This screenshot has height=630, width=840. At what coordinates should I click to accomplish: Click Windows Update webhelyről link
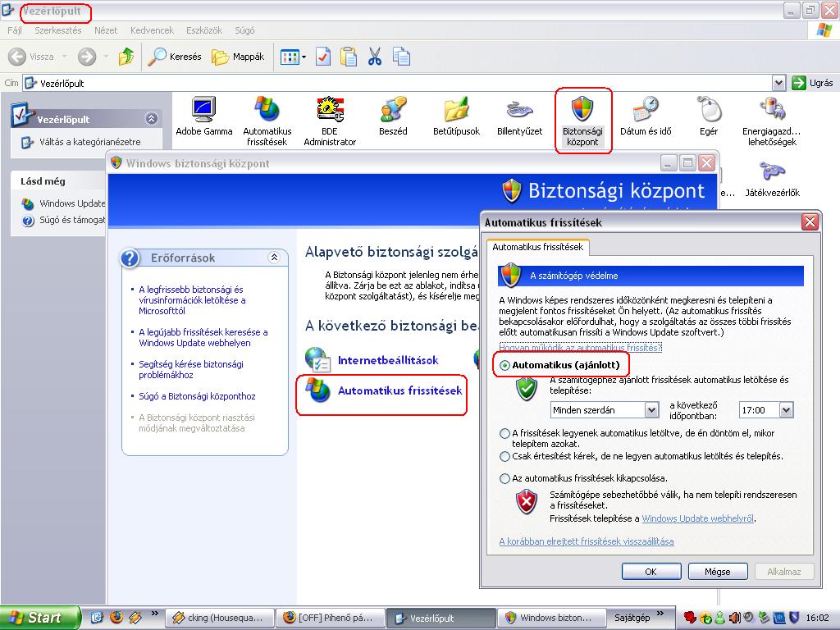click(697, 518)
